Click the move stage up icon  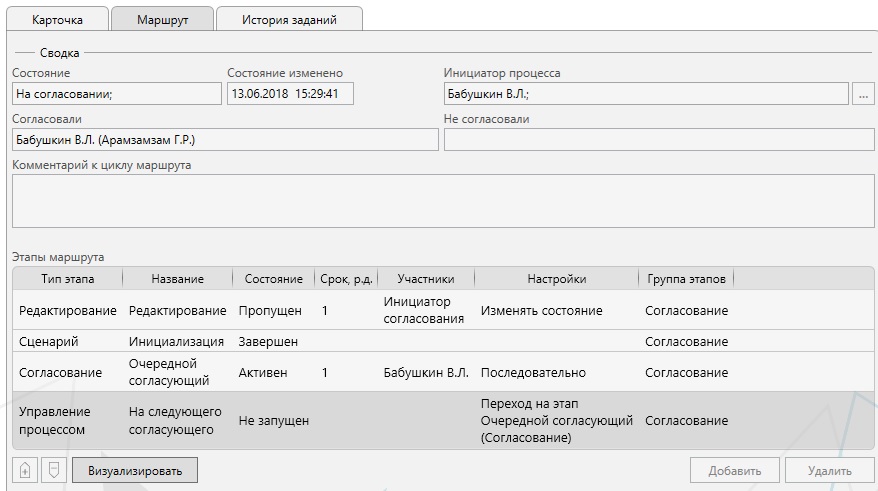[x=25, y=470]
